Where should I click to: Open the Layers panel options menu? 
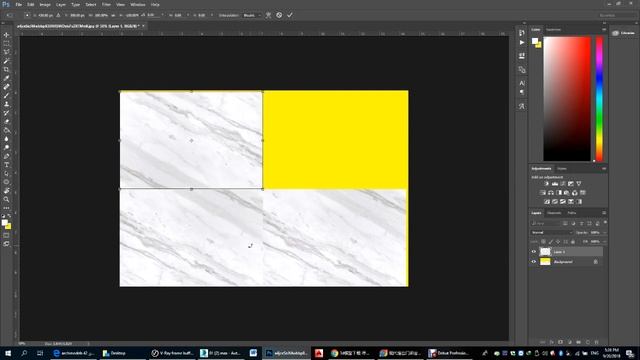(x=604, y=213)
